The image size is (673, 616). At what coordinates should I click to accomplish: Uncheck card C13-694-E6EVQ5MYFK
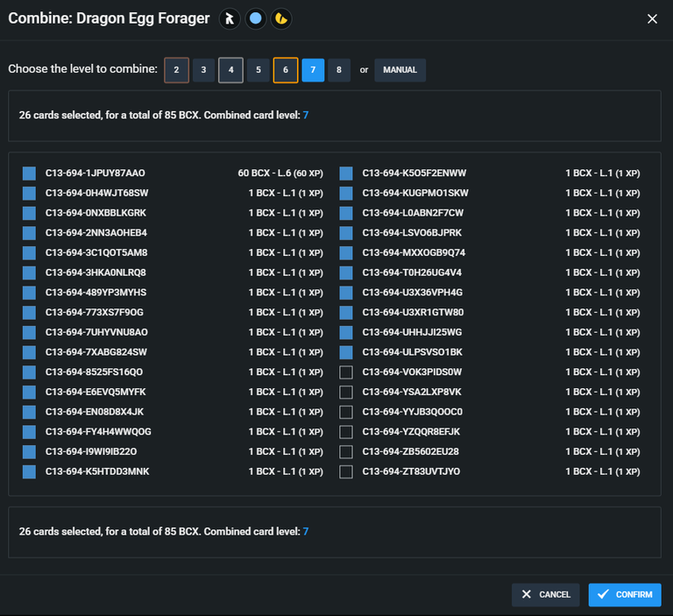pyautogui.click(x=29, y=392)
